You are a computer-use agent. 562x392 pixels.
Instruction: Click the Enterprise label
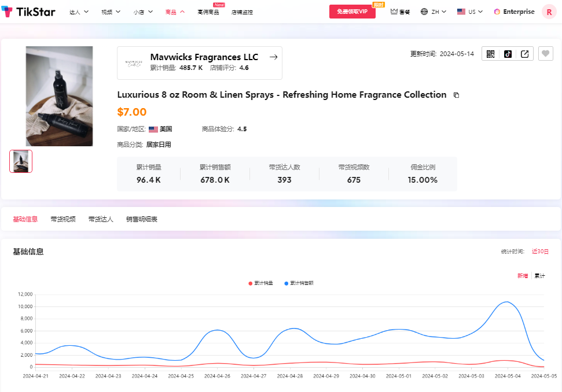(x=519, y=12)
